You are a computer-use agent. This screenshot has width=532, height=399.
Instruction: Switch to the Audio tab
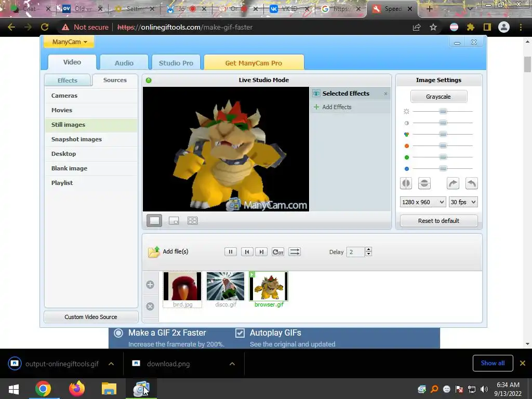(x=124, y=63)
